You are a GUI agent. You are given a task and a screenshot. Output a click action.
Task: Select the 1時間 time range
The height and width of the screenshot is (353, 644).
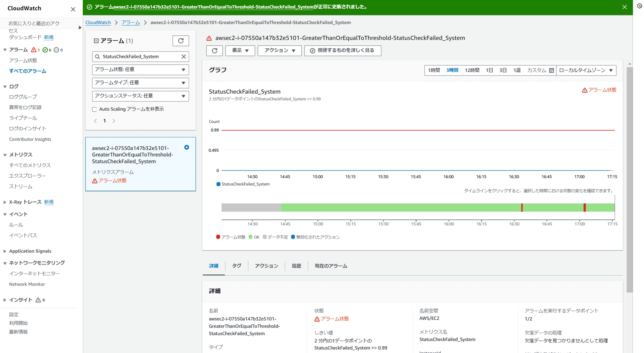point(434,70)
